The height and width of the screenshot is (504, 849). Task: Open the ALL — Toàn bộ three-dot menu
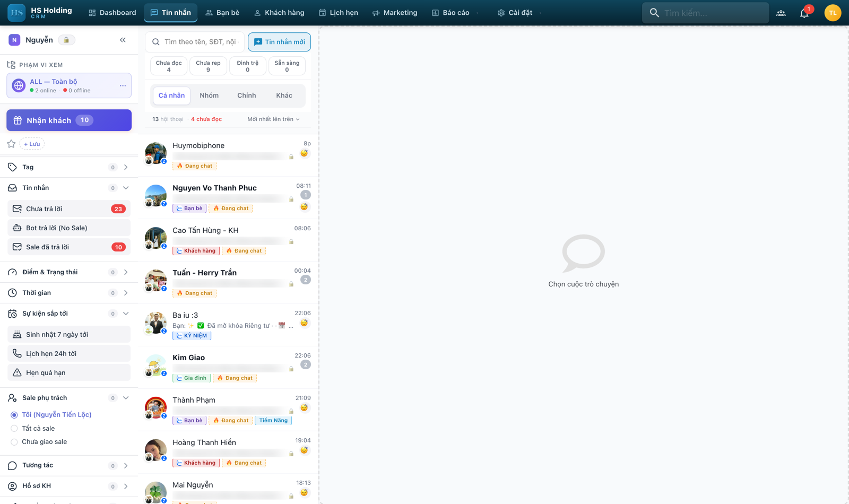tap(123, 85)
